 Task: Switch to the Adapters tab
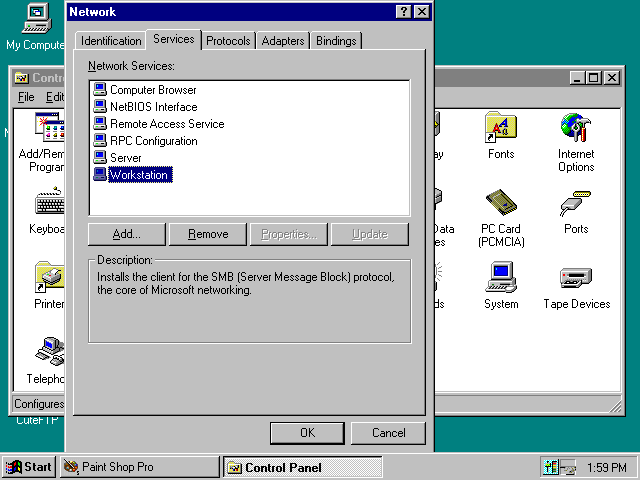point(283,41)
